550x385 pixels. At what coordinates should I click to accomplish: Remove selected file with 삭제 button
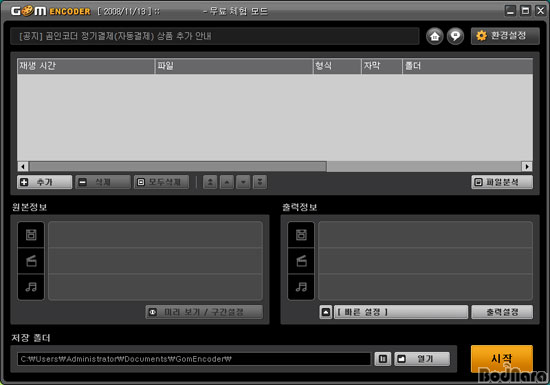pos(103,182)
